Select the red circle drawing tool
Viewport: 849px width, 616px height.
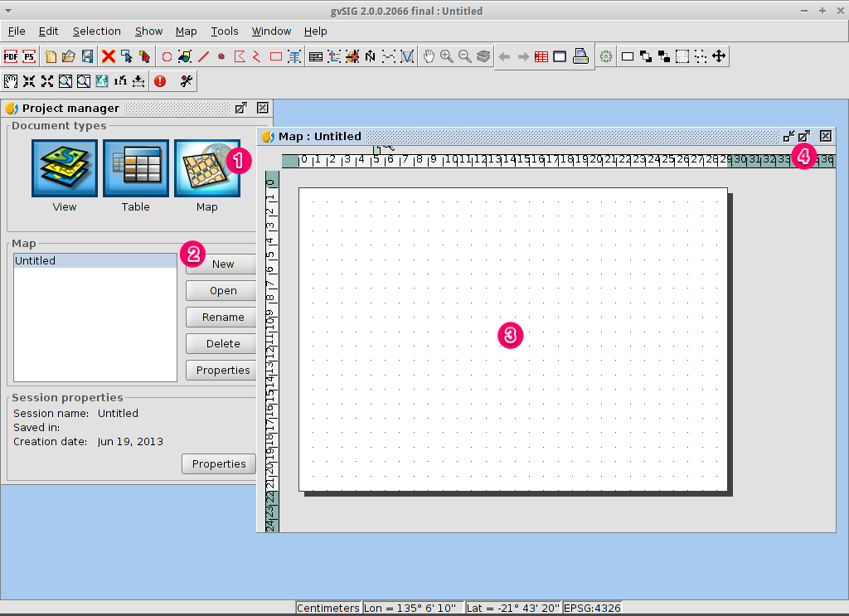[167, 57]
